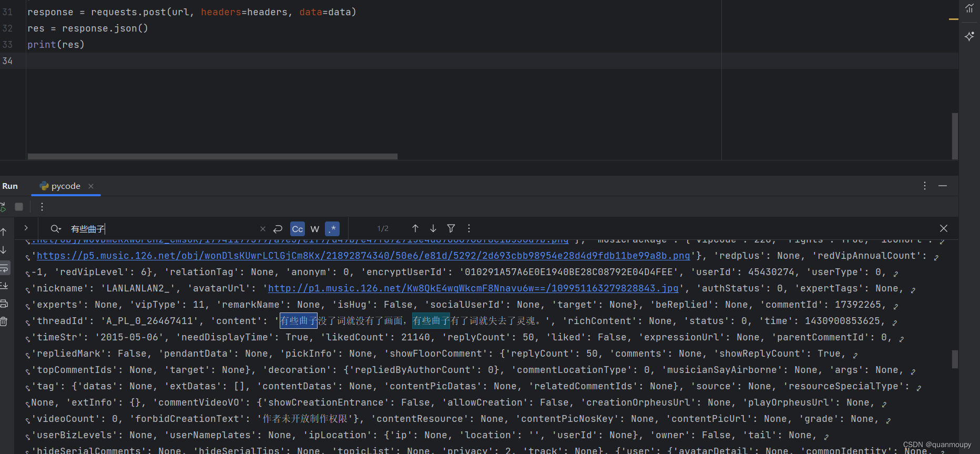Image resolution: width=980 pixels, height=454 pixels.
Task: Print the console output
Action: tap(4, 304)
